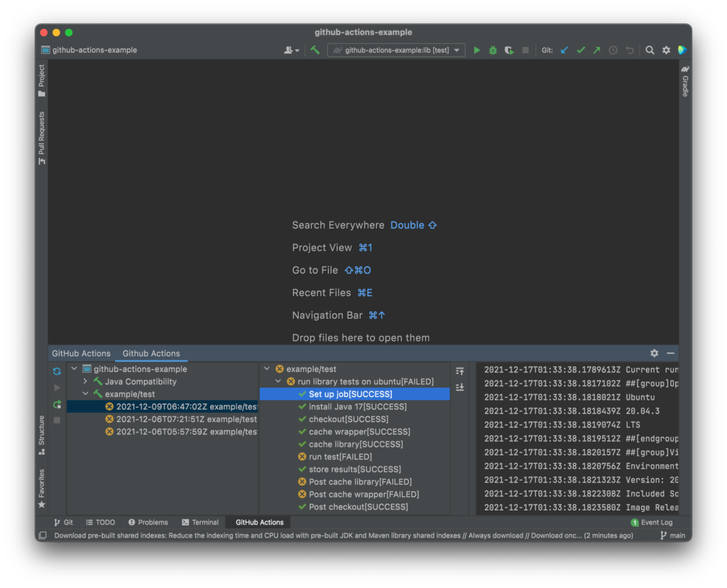Open Actions panel gear options
Viewport: 727px width, 588px height.
[654, 354]
